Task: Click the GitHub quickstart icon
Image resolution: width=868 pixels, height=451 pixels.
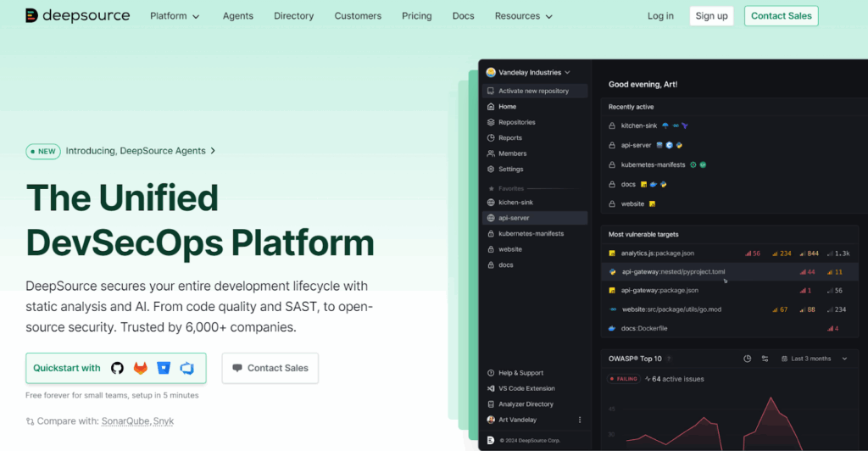Action: point(117,368)
